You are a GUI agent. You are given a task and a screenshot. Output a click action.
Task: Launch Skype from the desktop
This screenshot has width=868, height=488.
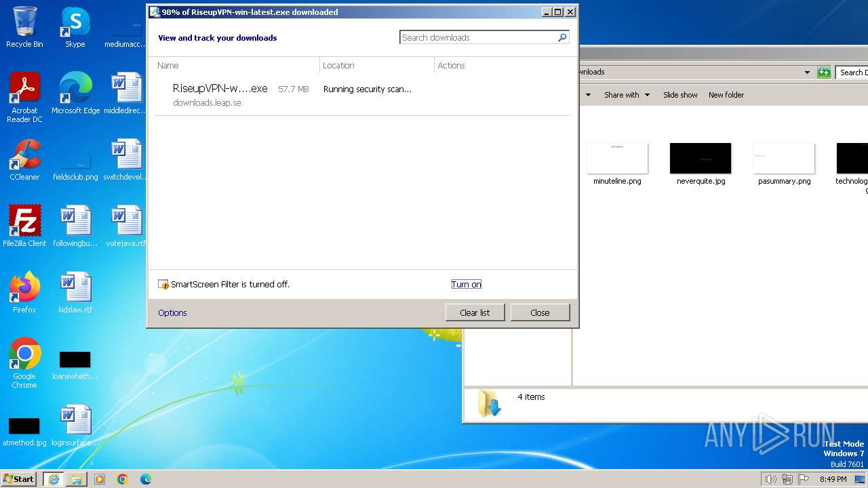click(75, 28)
